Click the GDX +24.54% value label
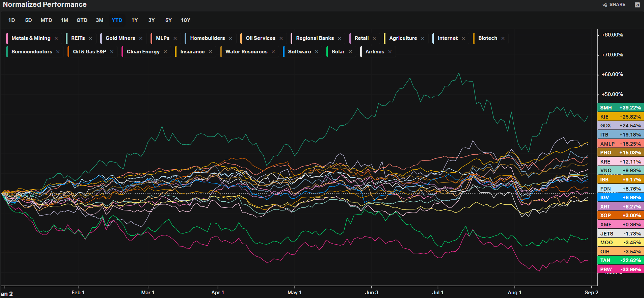 point(620,126)
